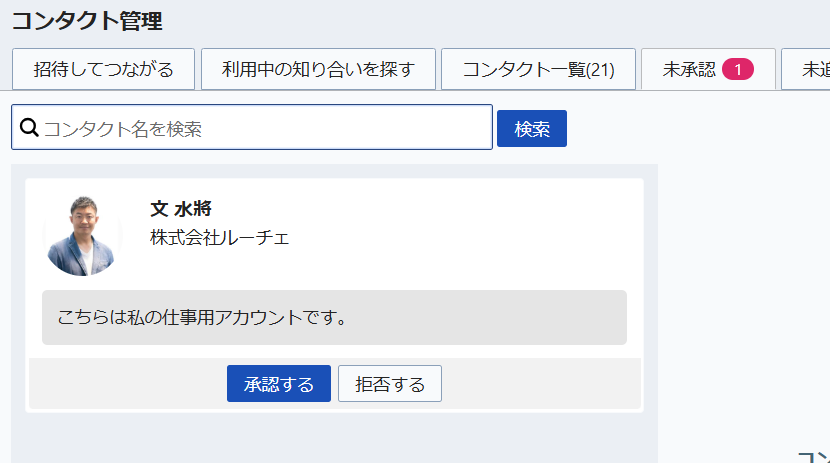This screenshot has width=830, height=463.
Task: Click empty grey area below request card
Action: [330, 440]
